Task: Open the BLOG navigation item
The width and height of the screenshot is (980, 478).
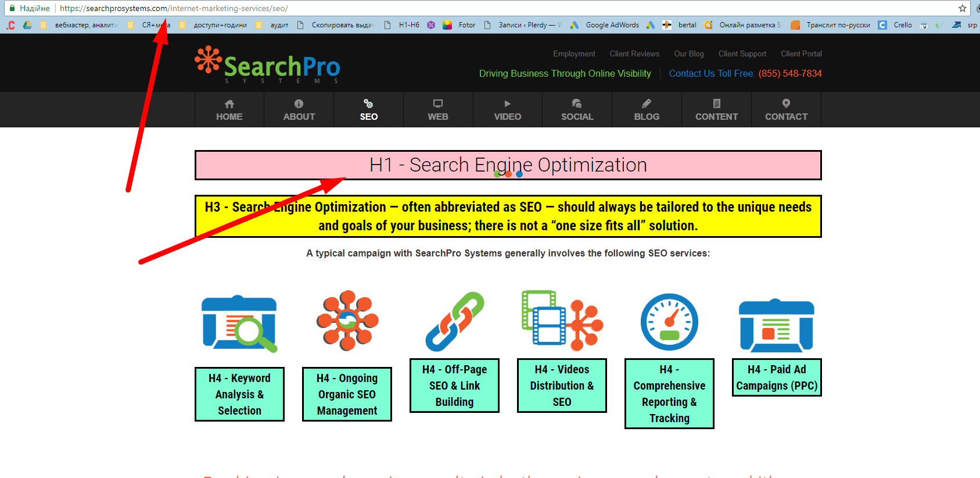Action: coord(647,109)
